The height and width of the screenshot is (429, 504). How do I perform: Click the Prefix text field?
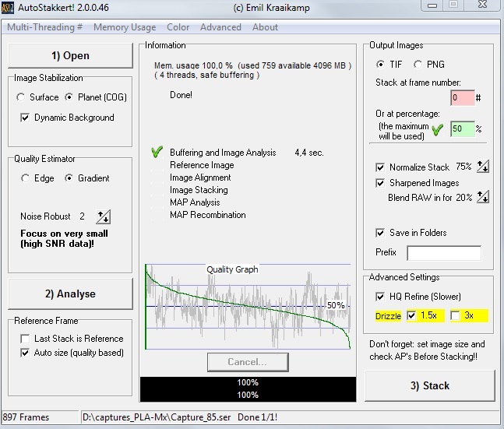click(x=444, y=253)
